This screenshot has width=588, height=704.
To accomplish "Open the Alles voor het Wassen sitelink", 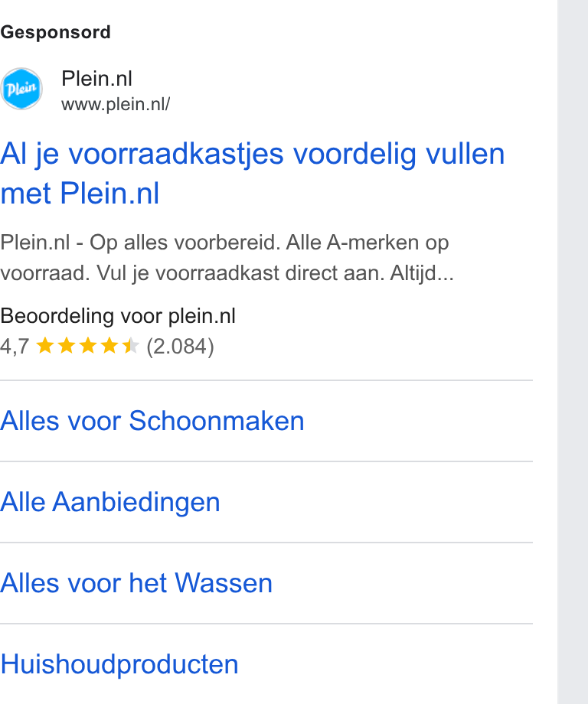I will [136, 583].
